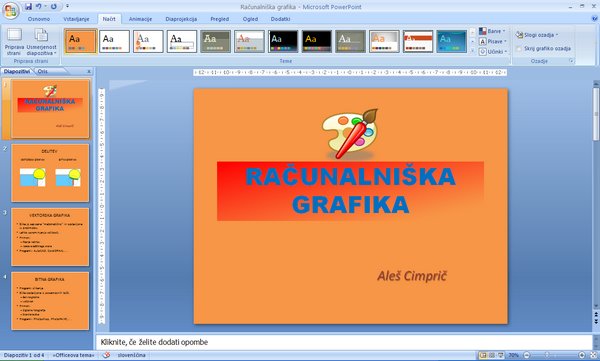Undo the last action via the toolbar arrow
This screenshot has height=361, width=600.
[39, 7]
